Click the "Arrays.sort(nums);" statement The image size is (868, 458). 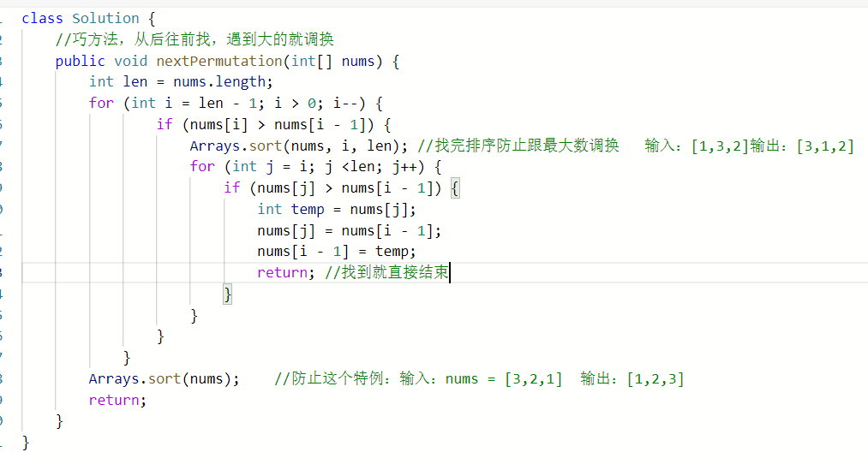click(165, 379)
